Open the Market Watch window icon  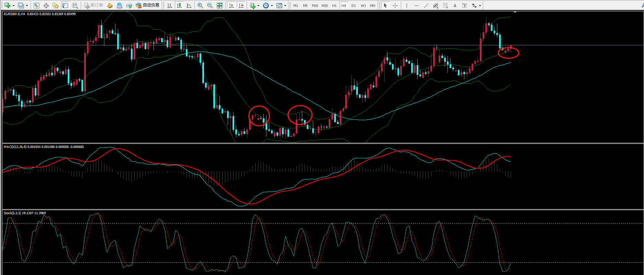36,5
